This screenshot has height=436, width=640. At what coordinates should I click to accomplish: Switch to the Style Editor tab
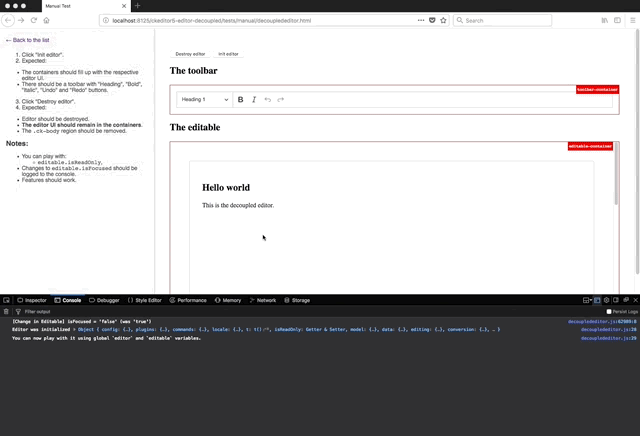[x=144, y=300]
